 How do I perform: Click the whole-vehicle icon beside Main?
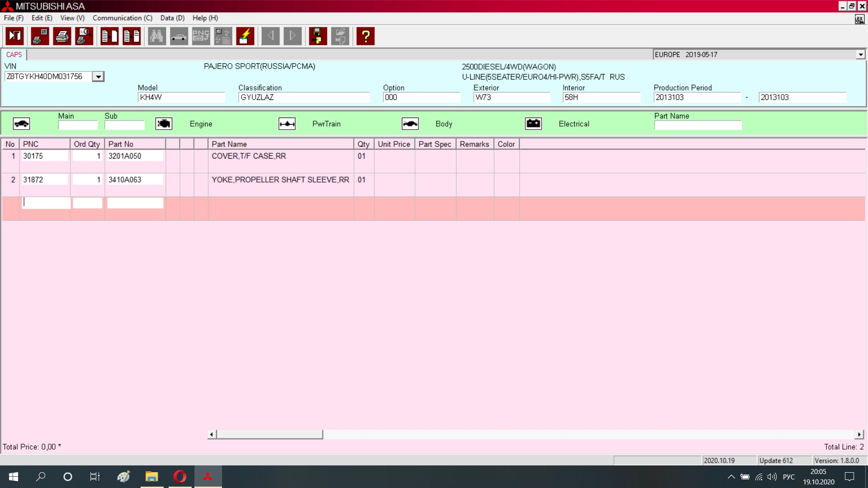pyautogui.click(x=21, y=124)
